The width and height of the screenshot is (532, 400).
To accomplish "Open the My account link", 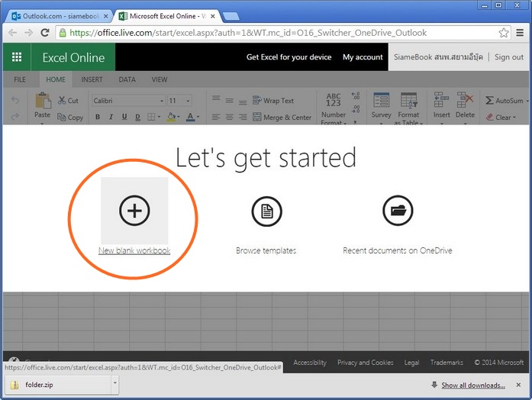I will point(363,57).
